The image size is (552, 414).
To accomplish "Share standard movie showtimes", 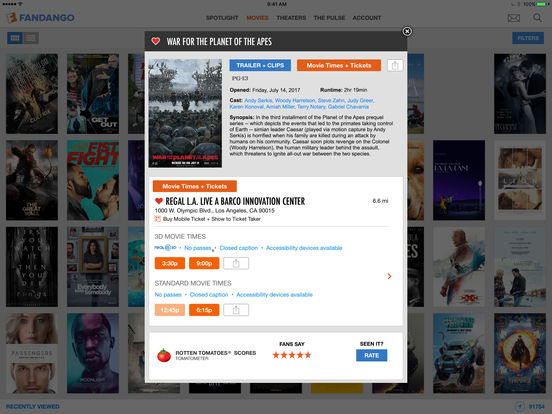I will click(x=236, y=310).
